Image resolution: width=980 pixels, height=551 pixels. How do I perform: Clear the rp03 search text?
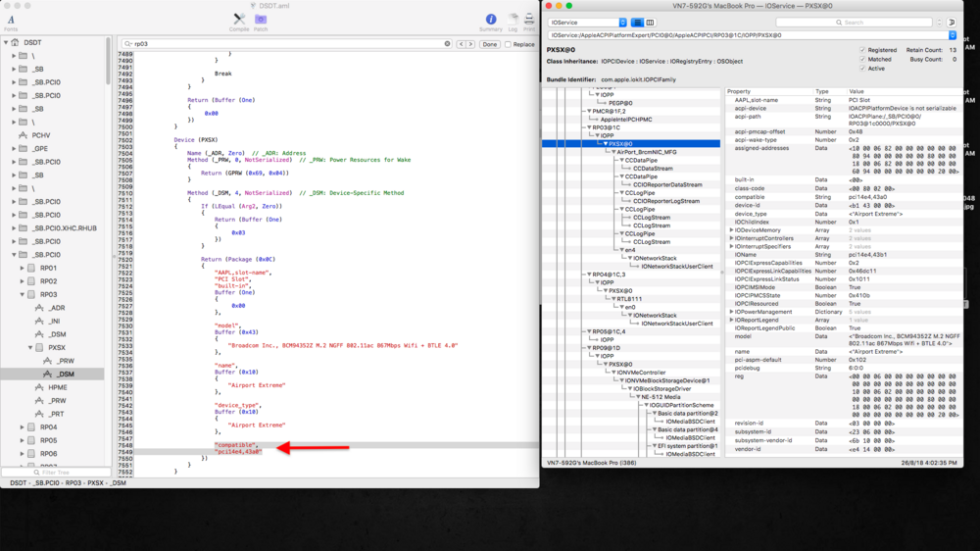coord(447,44)
